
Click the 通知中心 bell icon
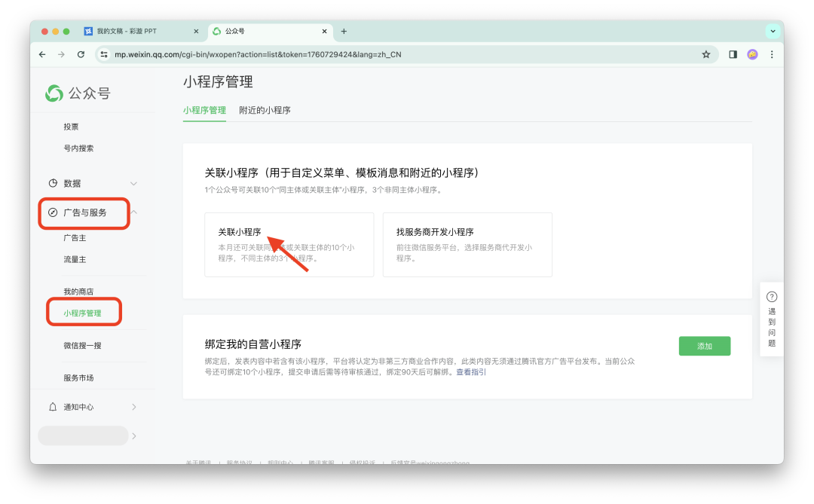click(x=53, y=407)
